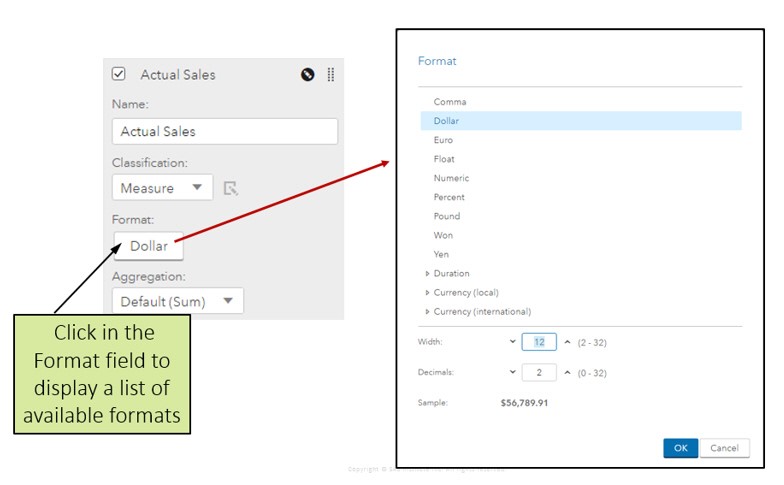Click the Cancel button
This screenshot has height=485, width=784.
724,448
